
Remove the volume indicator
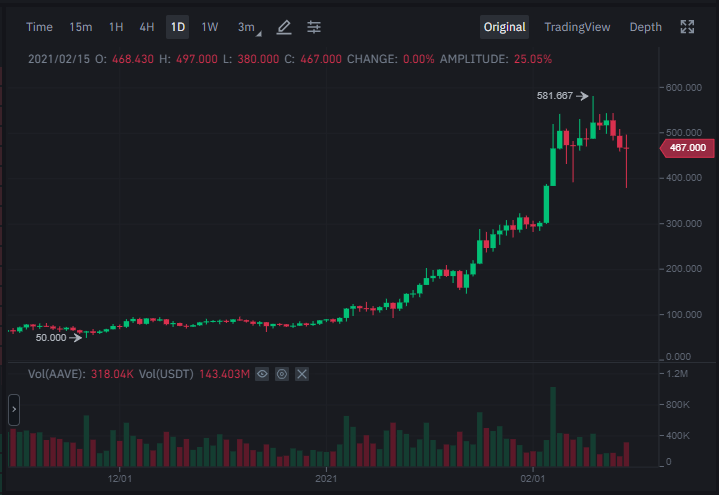pos(302,374)
